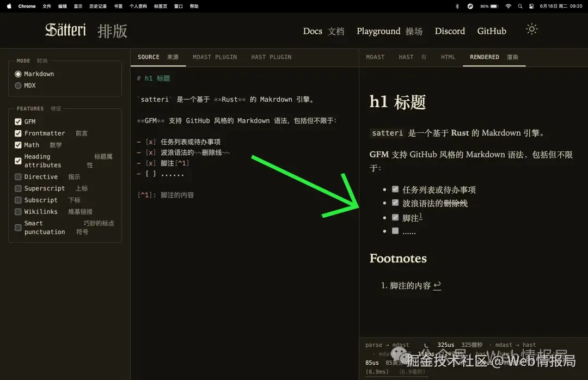
Task: Open the 历史记录 menu
Action: pos(98,6)
